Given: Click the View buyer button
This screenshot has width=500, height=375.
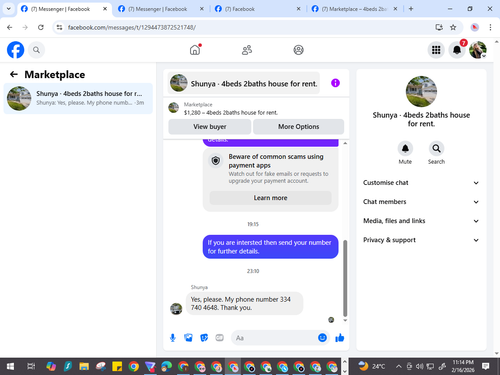Looking at the screenshot, I should pos(210,127).
